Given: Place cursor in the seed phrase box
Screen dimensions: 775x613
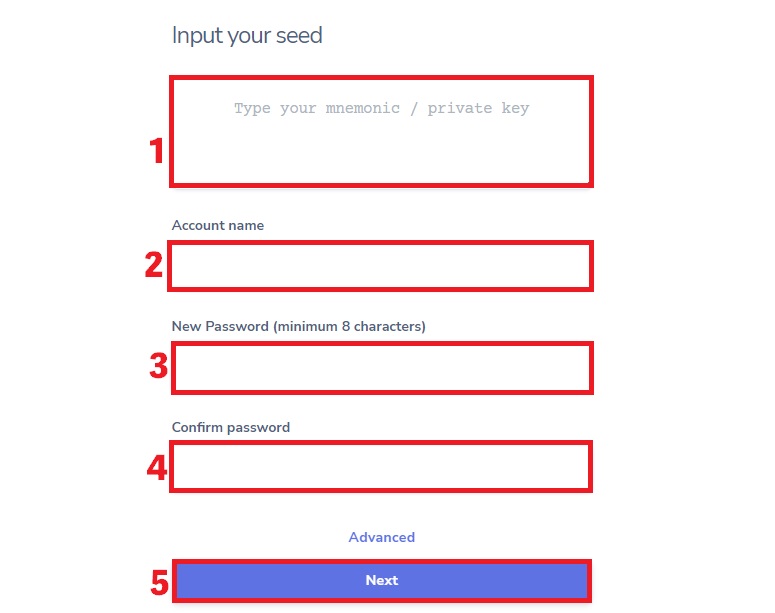Looking at the screenshot, I should (381, 131).
